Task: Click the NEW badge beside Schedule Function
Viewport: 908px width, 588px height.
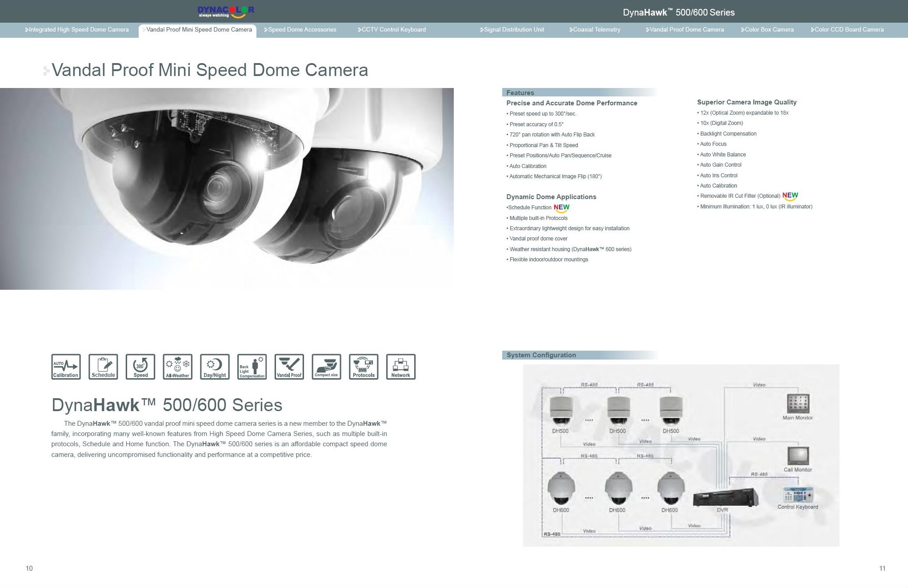Action: (x=561, y=208)
